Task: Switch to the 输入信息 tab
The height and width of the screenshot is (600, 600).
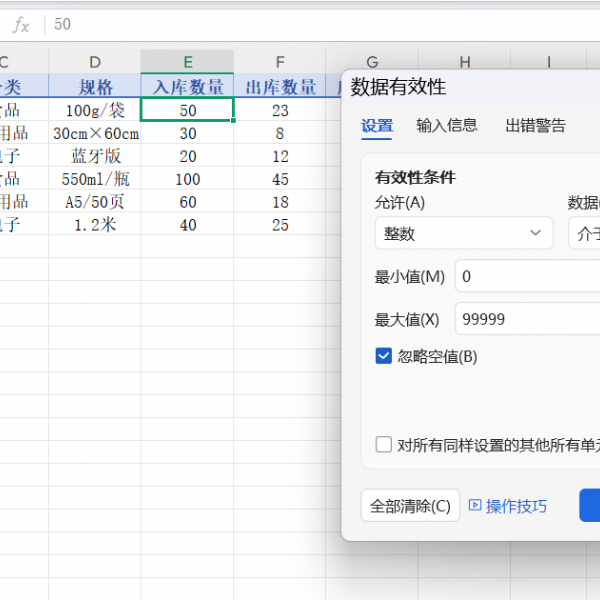Action: [447, 126]
